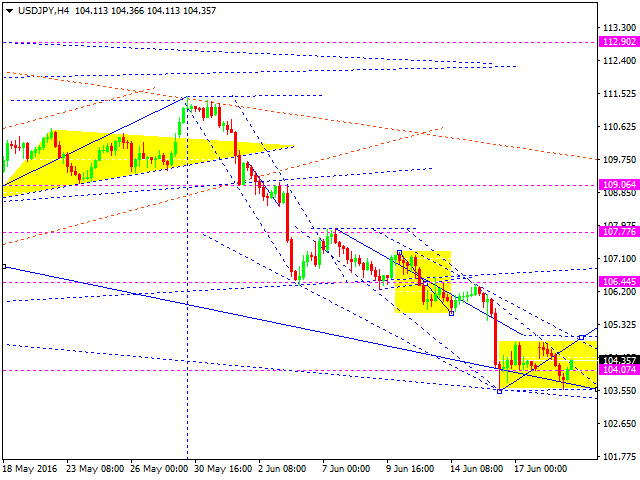
Task: Click the 2 Jun 08:00 time label
Action: coord(282,469)
